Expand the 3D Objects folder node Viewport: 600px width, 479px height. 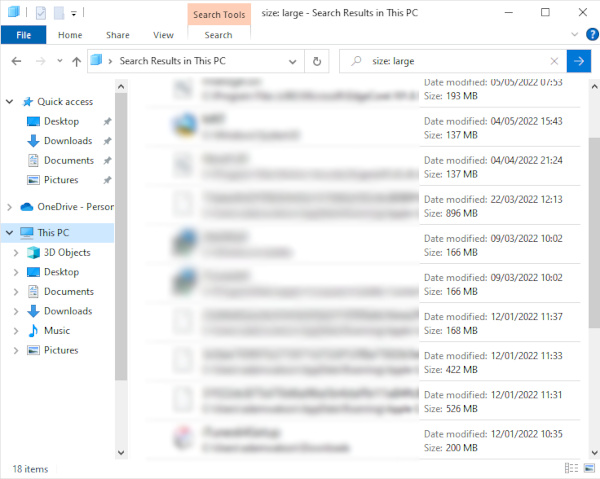(16, 253)
